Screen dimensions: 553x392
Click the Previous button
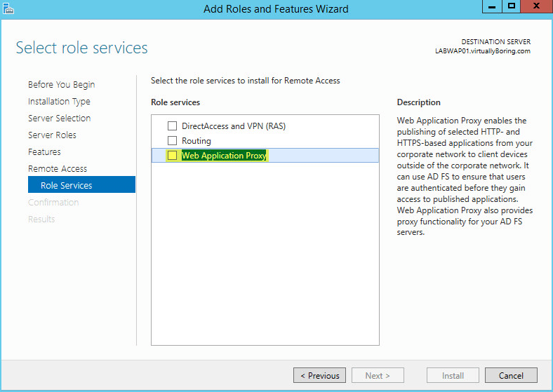pos(319,375)
